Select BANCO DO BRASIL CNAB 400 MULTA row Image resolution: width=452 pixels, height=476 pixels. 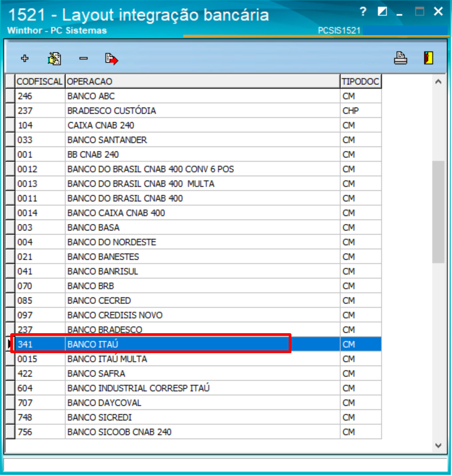(x=193, y=183)
